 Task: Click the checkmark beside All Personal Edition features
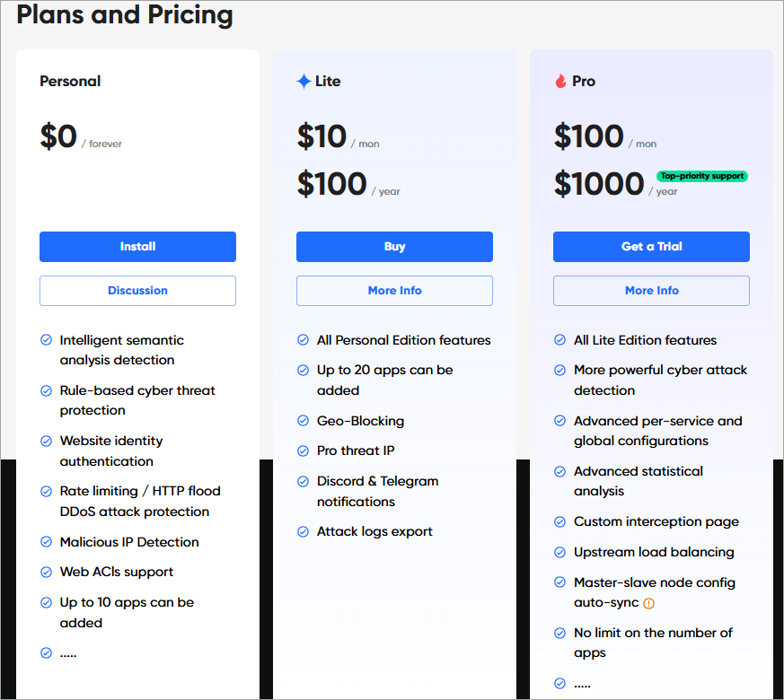click(x=303, y=340)
